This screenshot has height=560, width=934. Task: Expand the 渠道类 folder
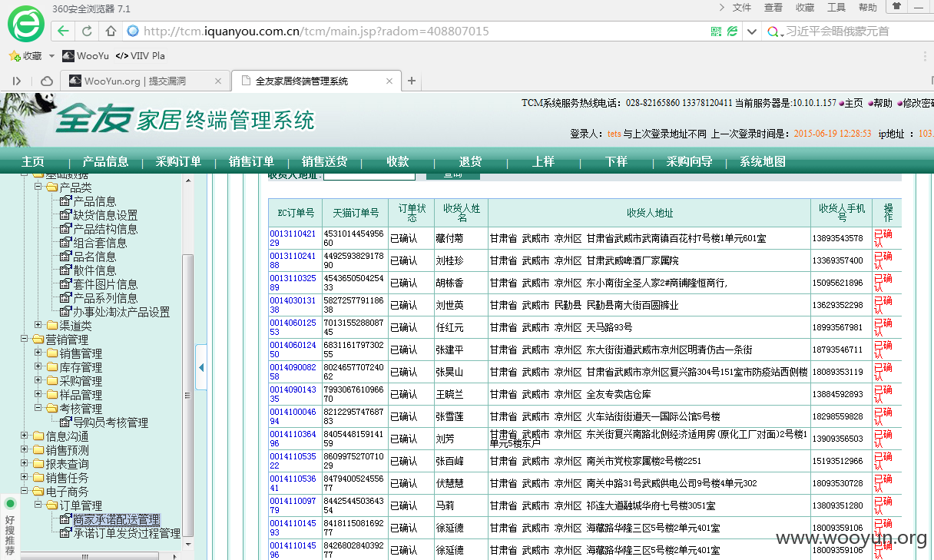click(x=38, y=326)
